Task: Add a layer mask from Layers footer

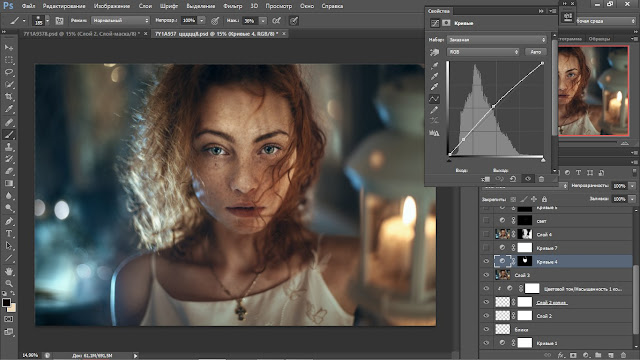Action: pyautogui.click(x=573, y=355)
